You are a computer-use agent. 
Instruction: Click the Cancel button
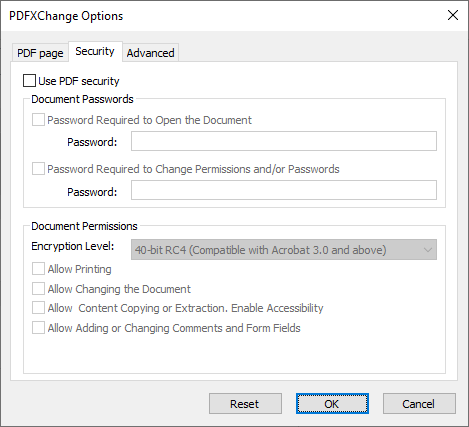[x=419, y=404]
